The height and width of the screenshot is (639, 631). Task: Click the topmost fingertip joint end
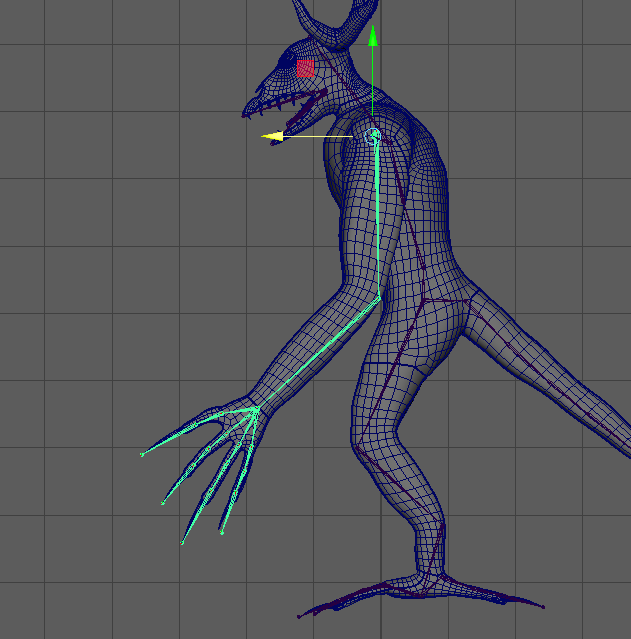(x=143, y=454)
